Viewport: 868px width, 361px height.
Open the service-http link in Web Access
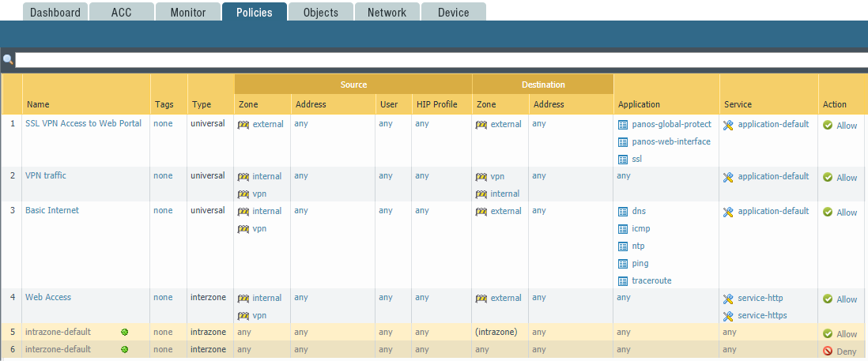[x=760, y=298]
